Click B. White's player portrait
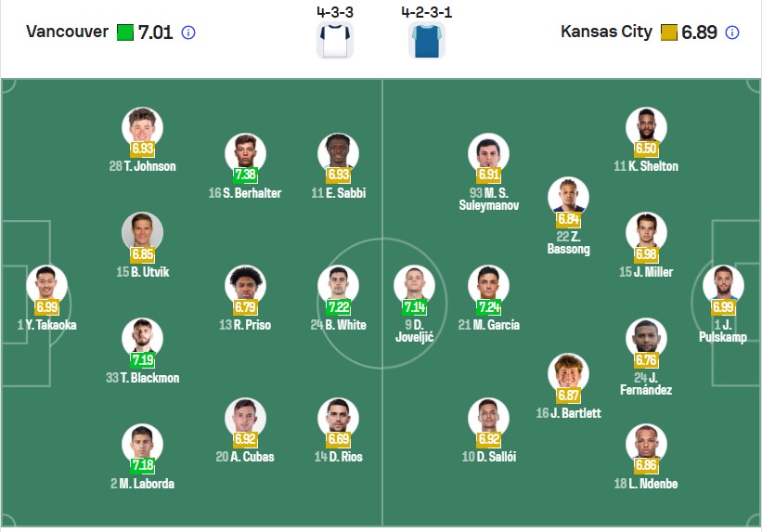The image size is (762, 532). point(338,285)
